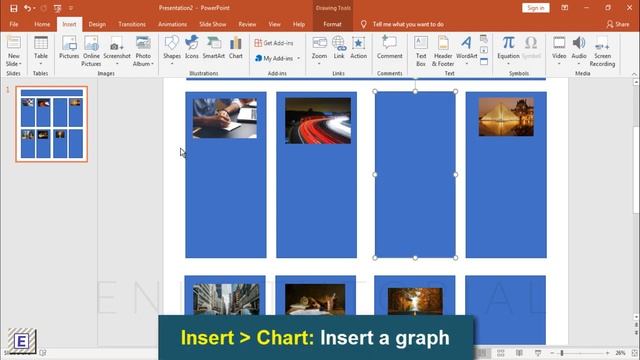Insert a Link
The image size is (640, 360).
(339, 47)
